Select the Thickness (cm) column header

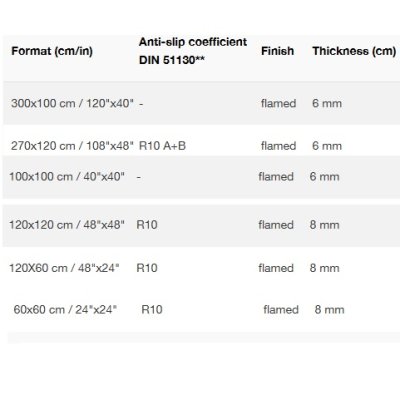[354, 51]
